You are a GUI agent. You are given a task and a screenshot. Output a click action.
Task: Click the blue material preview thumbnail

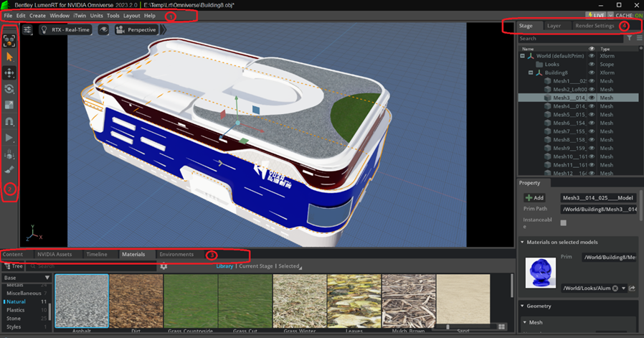[x=541, y=273]
